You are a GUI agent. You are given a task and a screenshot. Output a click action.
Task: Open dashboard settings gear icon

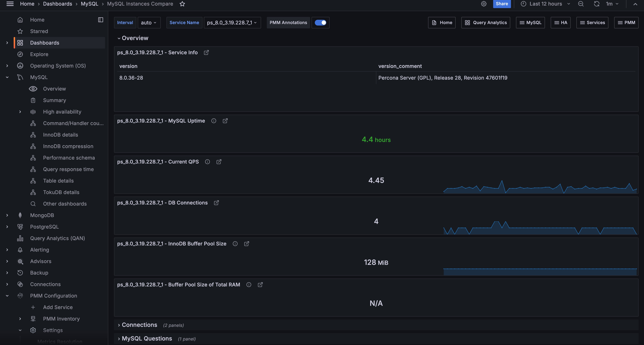[483, 4]
